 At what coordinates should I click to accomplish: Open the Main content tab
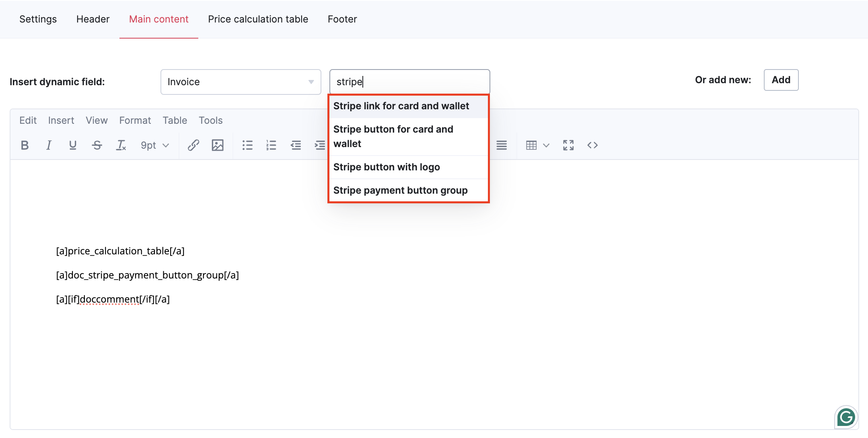[x=159, y=19]
